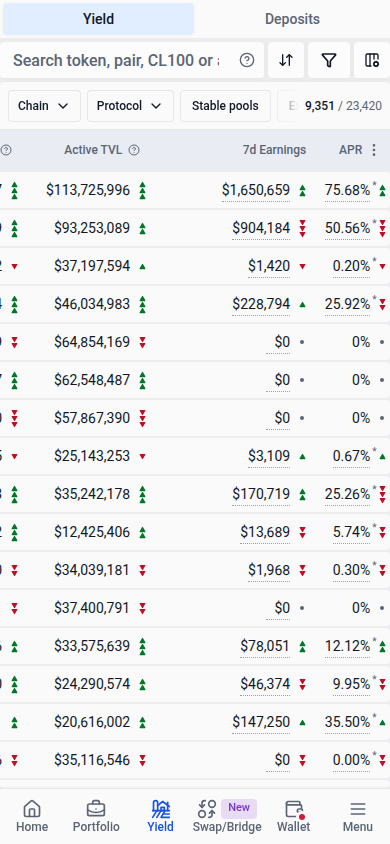This screenshot has height=844, width=390.
Task: Click green trend arrow next to $228,794
Action: (x=302, y=304)
